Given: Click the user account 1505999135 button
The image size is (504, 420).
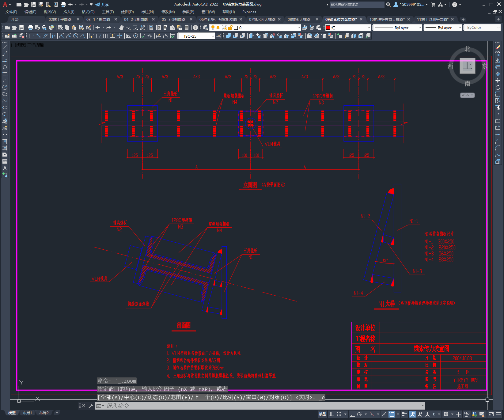Looking at the screenshot, I should pos(410,5).
